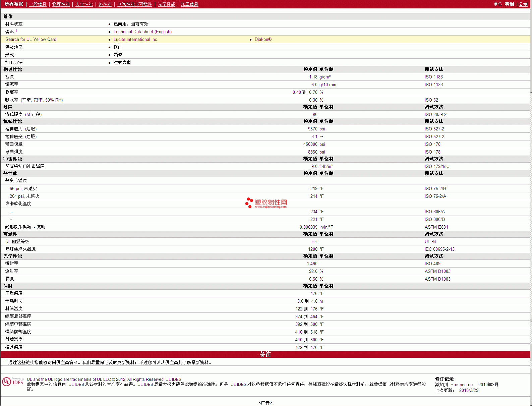Screen dimensions: 532x406
Task: Click the 弯曲模量 row label
Action: [14, 144]
